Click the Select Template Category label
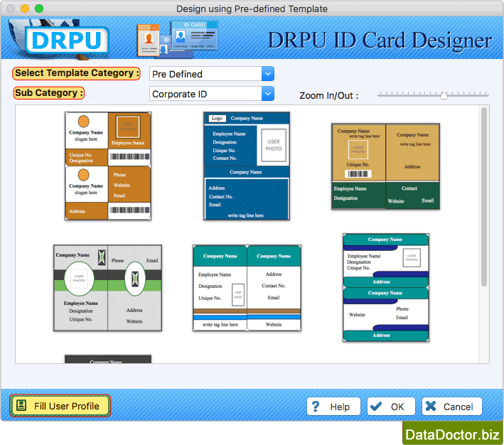 click(x=76, y=73)
